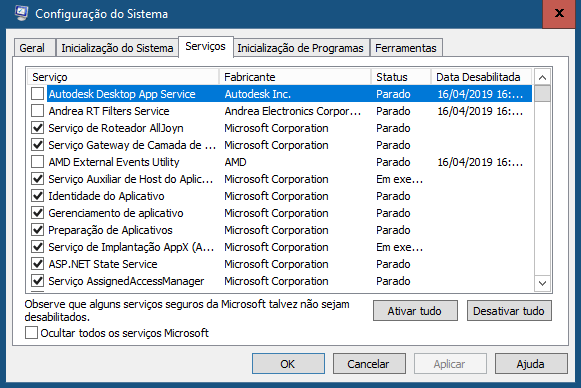This screenshot has height=388, width=581.
Task: Disable Serviço AssignedAccessManager checkbox
Action: point(37,281)
